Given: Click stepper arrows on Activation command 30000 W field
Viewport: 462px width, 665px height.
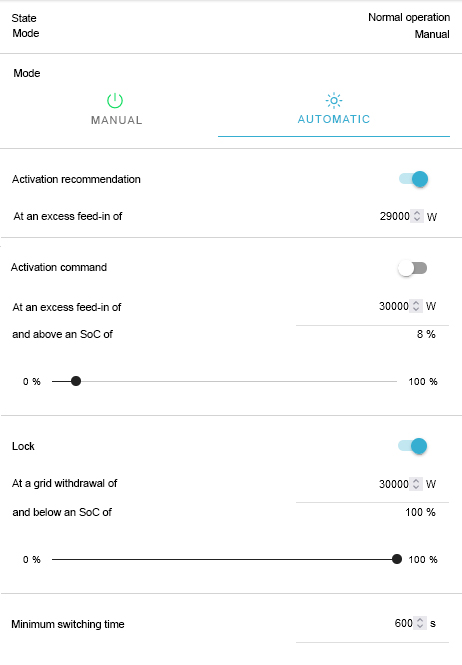Looking at the screenshot, I should click(x=416, y=306).
